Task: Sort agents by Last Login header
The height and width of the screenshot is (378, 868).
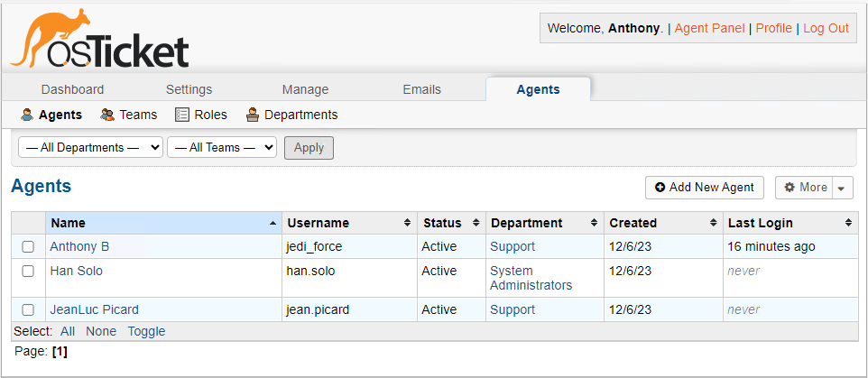Action: point(760,223)
